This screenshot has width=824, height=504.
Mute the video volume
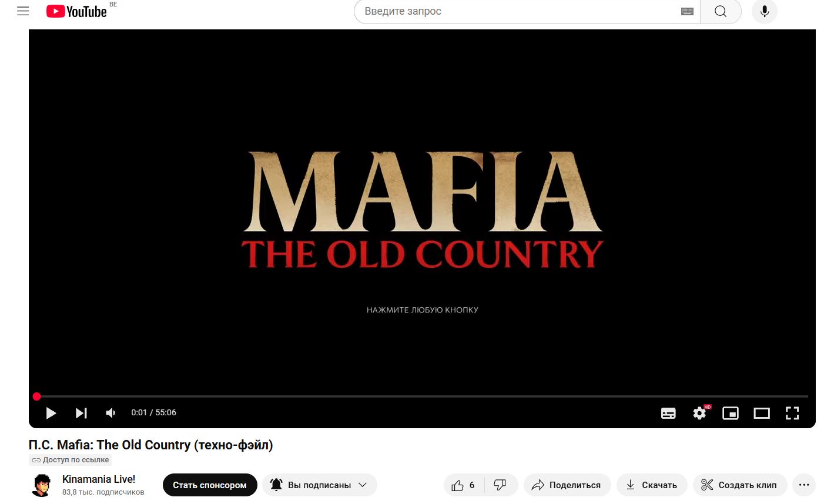[x=110, y=413]
